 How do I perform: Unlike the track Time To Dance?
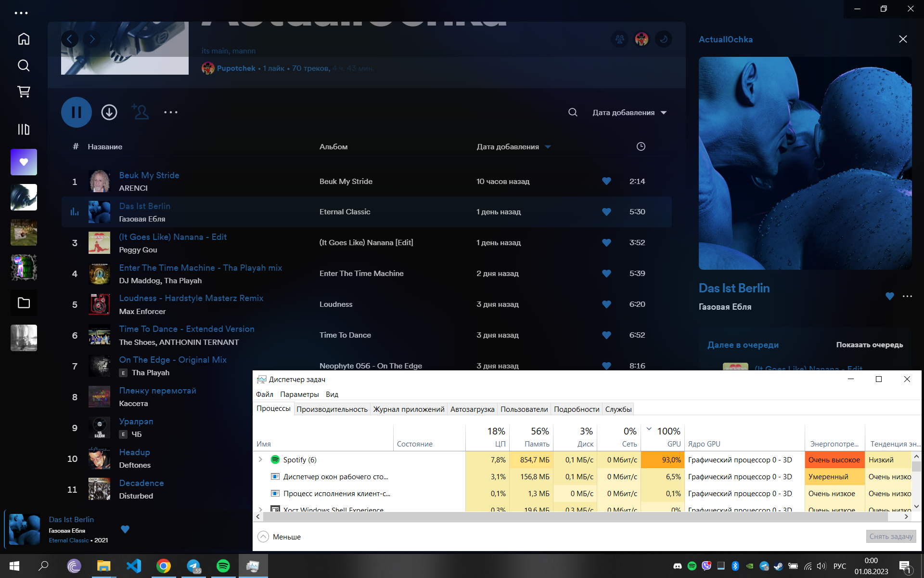pos(606,335)
